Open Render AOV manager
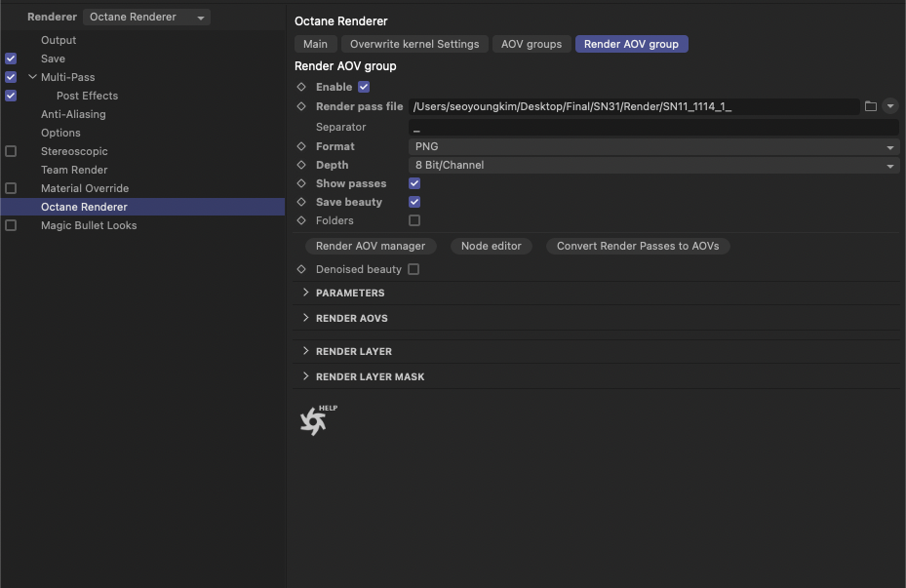906x588 pixels. 371,246
